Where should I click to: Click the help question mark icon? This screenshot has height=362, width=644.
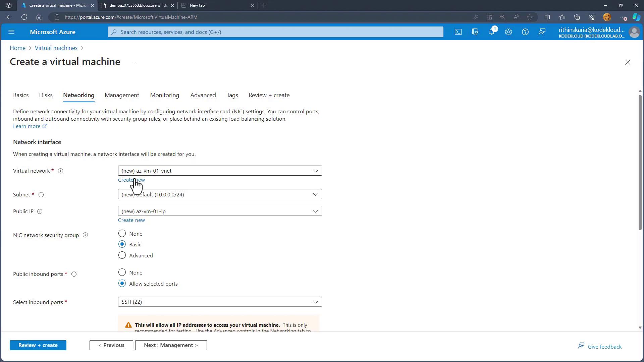525,32
